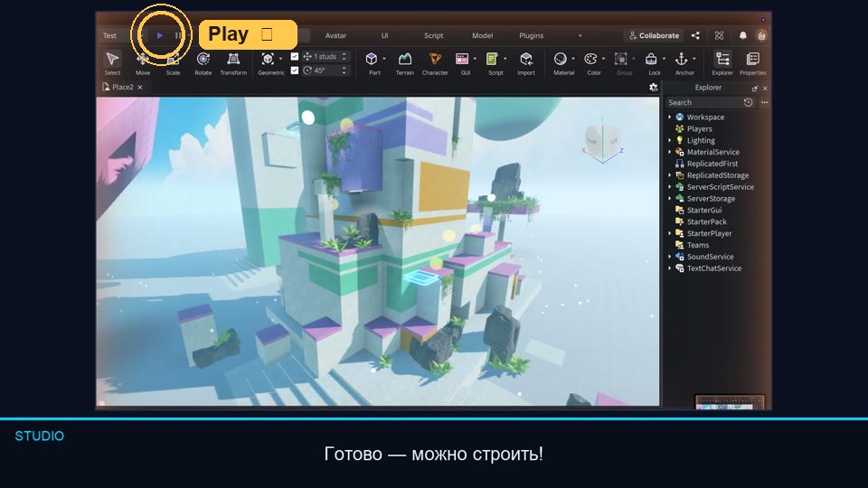Start the Play test button
This screenshot has width=868, height=488.
[160, 35]
